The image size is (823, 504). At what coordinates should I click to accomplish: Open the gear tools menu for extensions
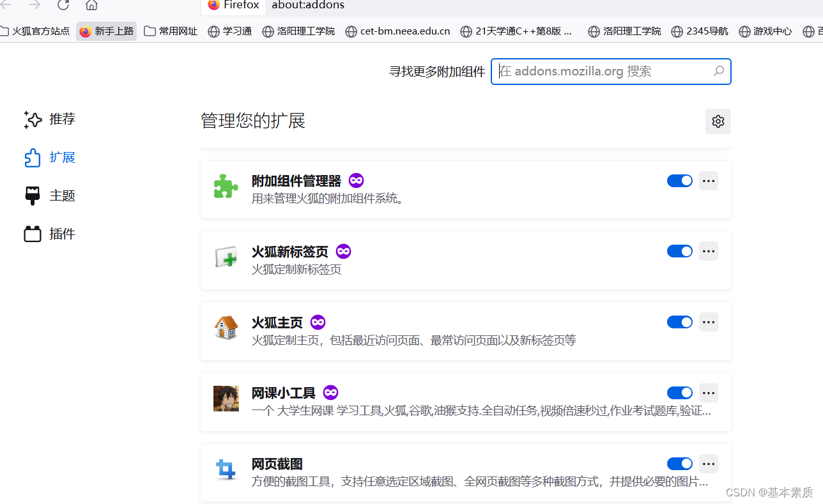pos(718,121)
